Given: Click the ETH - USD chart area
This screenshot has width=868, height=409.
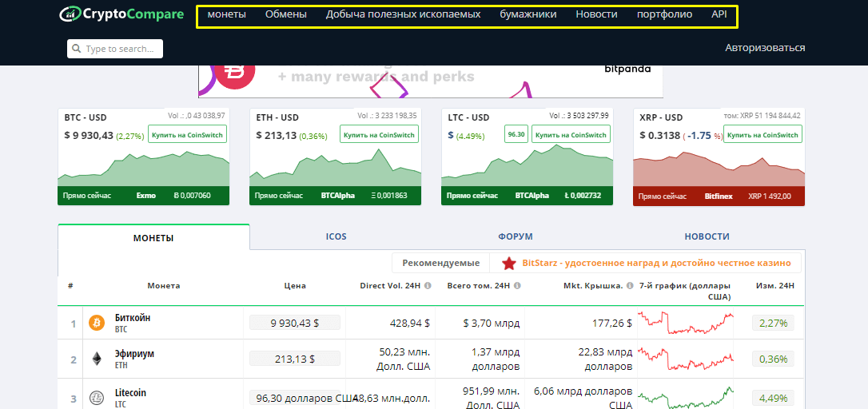Looking at the screenshot, I should (x=336, y=167).
